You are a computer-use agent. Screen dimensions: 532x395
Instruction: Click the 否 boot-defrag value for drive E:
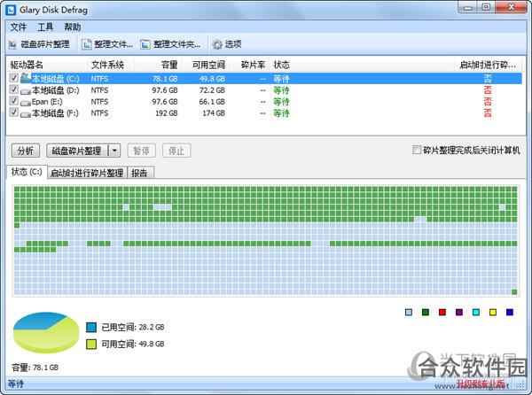(487, 102)
